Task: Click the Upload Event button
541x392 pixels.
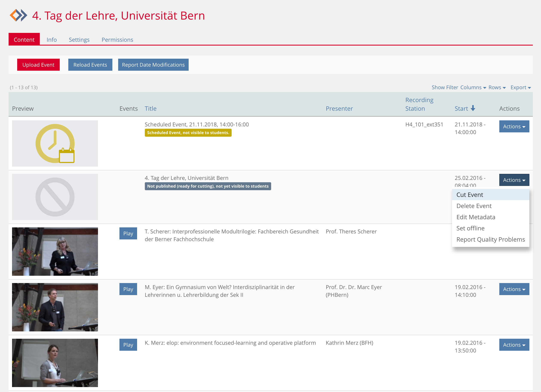Action: coord(38,65)
